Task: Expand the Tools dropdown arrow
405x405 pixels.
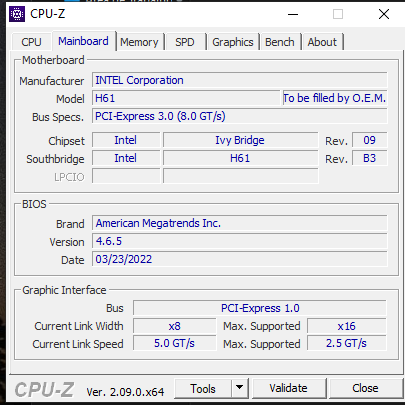Action: pyautogui.click(x=240, y=388)
